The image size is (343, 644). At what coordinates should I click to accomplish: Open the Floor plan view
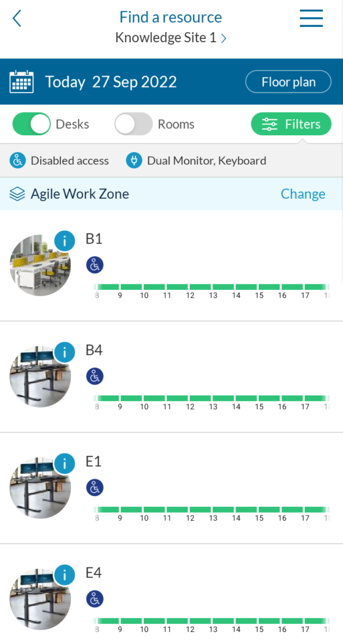(x=288, y=82)
